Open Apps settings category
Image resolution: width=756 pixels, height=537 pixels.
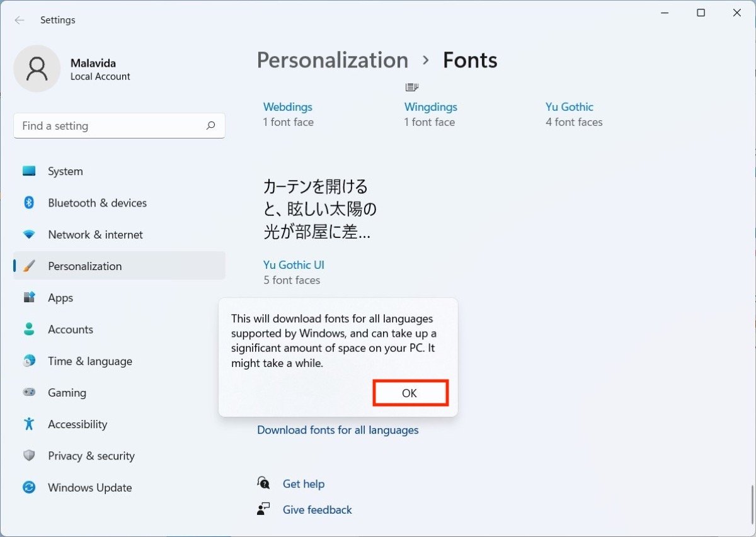pos(119,298)
